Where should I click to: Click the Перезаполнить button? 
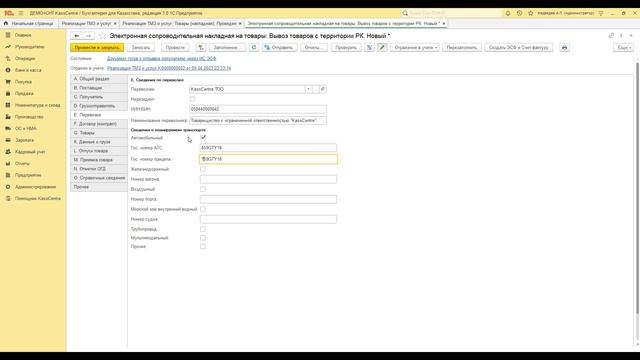click(x=462, y=47)
